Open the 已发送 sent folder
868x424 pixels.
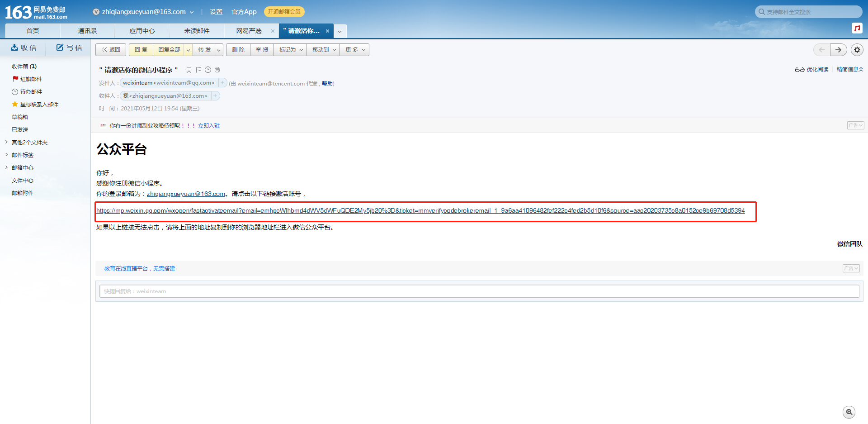click(20, 129)
